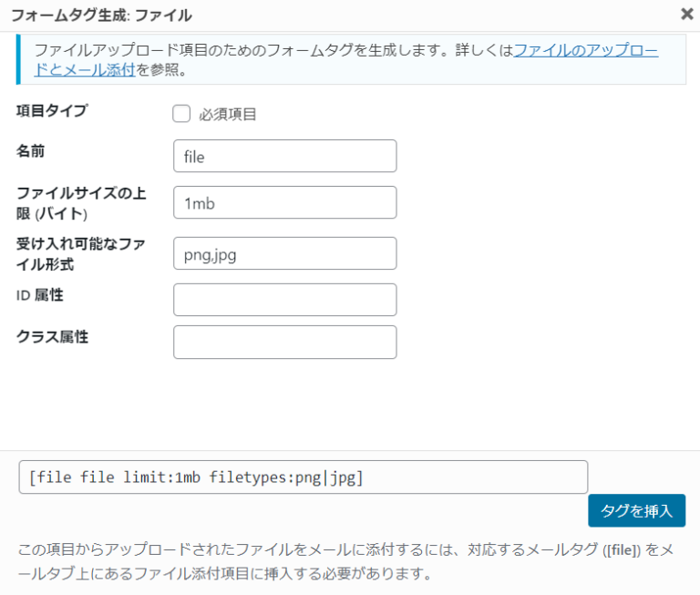Click the フォームタグ生成: ファイル dialog title
700x595 pixels.
click(101, 15)
